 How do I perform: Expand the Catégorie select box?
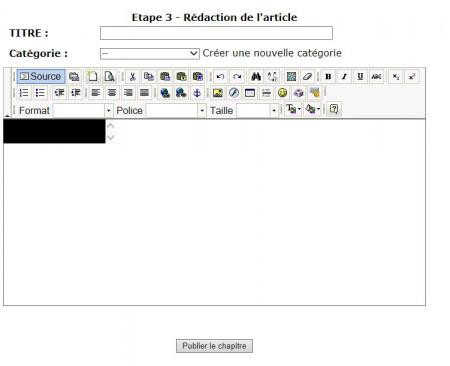pyautogui.click(x=150, y=53)
